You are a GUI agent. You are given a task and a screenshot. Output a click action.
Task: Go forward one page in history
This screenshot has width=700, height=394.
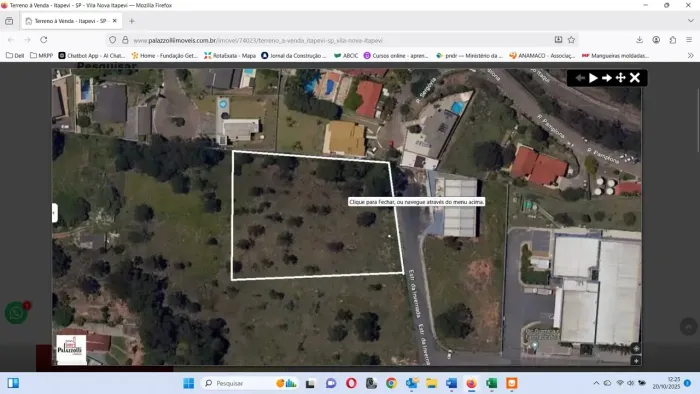[27, 40]
